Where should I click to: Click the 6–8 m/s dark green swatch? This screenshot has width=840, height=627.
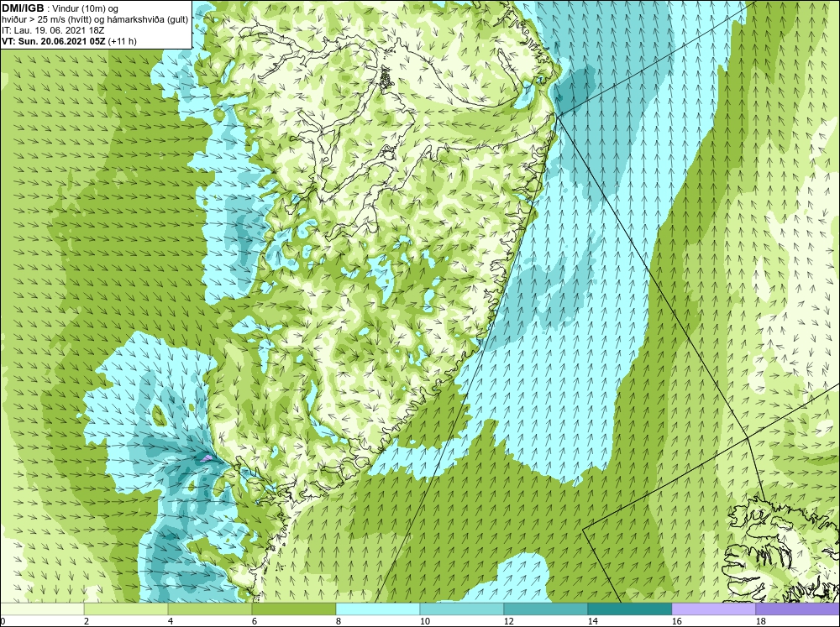(293, 609)
